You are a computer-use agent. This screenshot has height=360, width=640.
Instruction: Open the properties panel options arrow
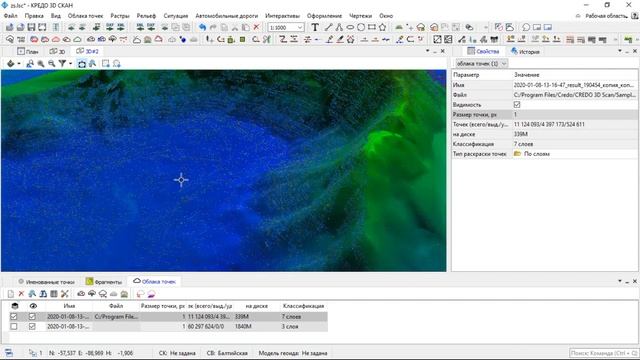[620, 51]
